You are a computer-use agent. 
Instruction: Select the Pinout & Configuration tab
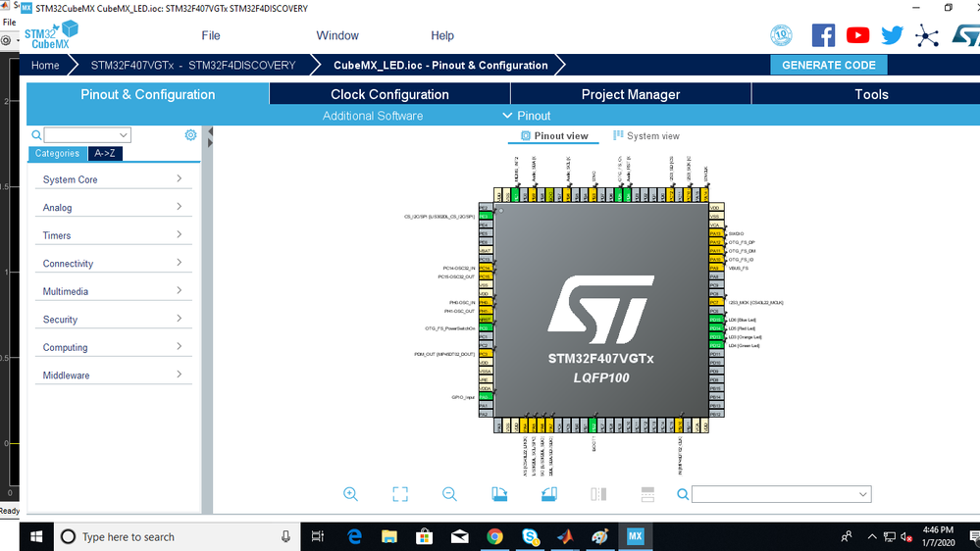147,94
